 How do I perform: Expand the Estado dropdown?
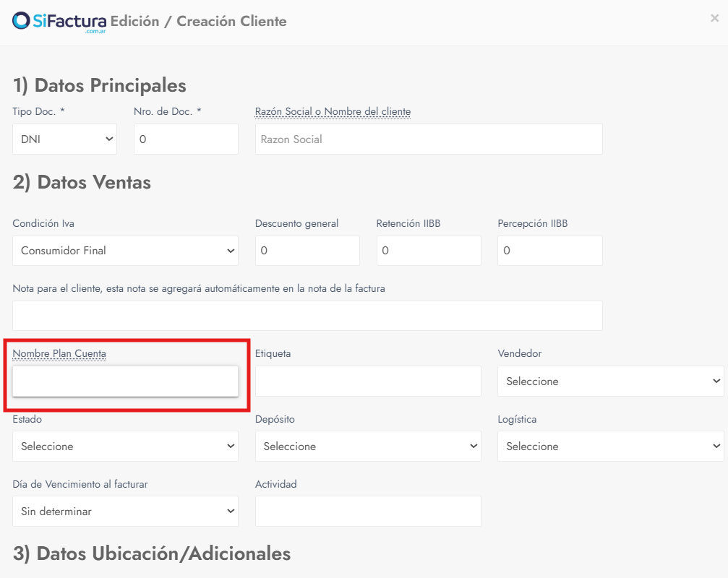pos(125,447)
